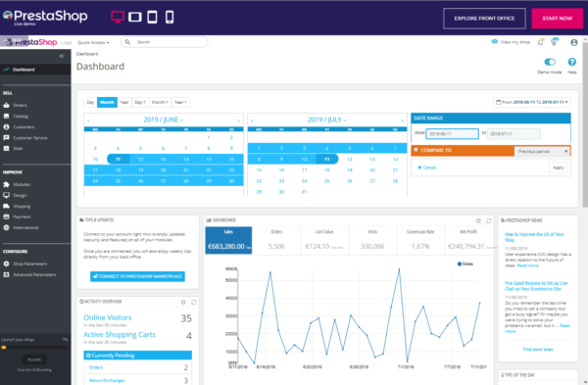Screen dimensions: 588x385
Task: Open the user profile avatar icon
Action: click(x=573, y=42)
